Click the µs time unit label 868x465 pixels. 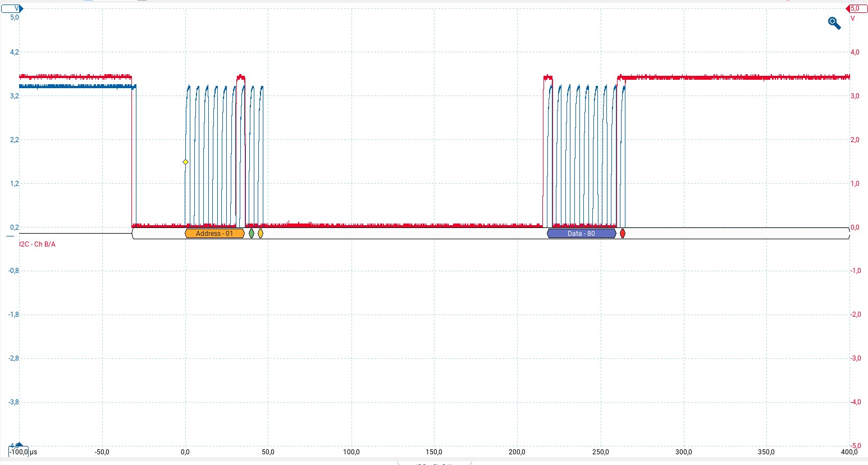tap(33, 452)
